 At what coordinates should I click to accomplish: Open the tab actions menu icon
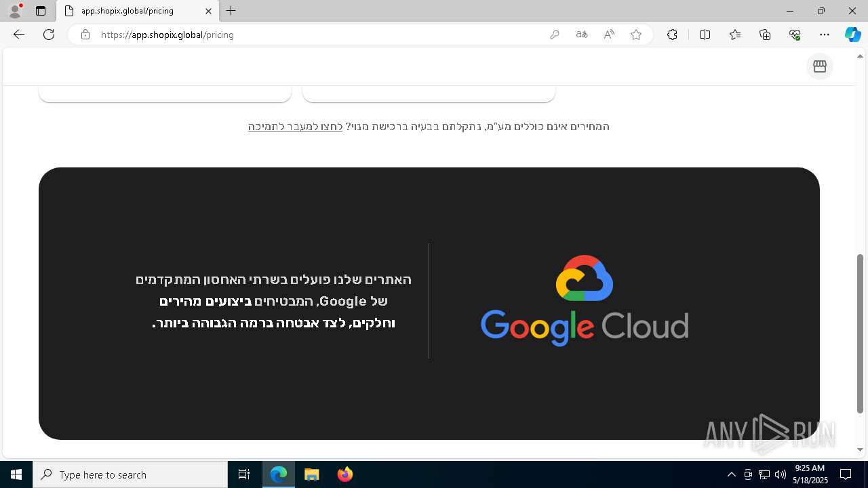(41, 11)
